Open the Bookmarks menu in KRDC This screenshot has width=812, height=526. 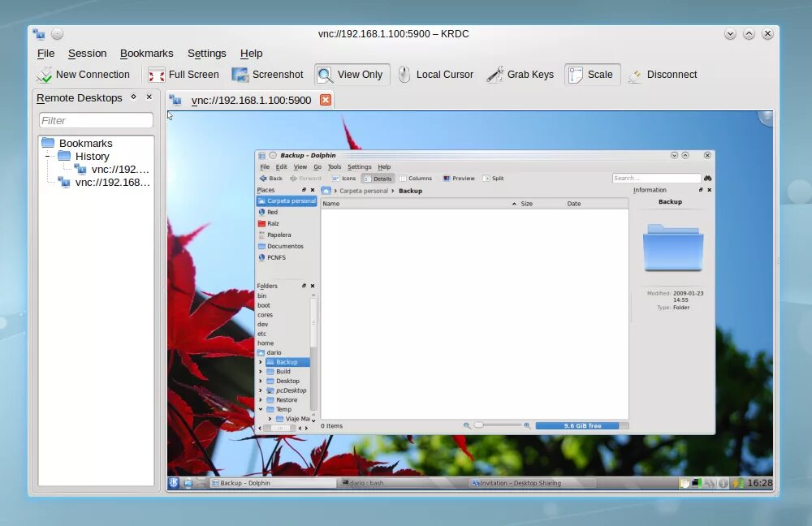click(x=146, y=54)
